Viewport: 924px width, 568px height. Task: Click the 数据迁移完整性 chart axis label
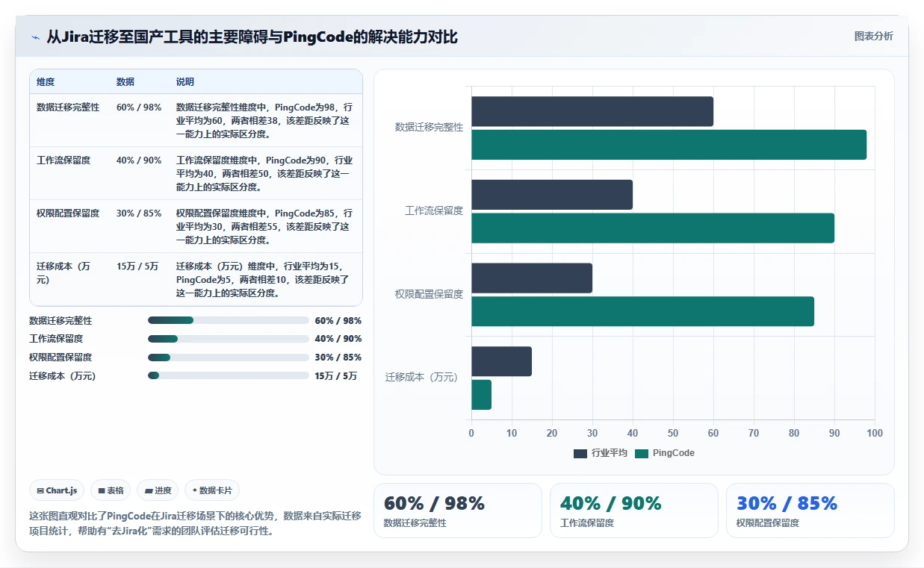pyautogui.click(x=429, y=128)
